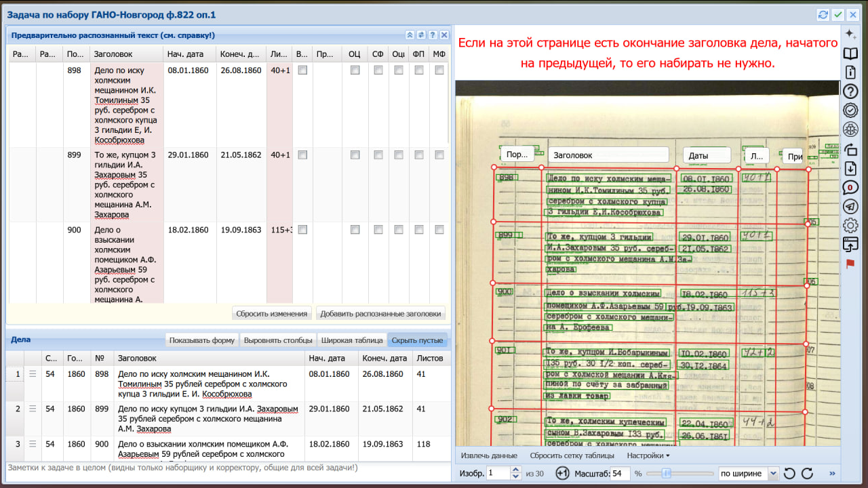The image size is (868, 488).
Task: Open the Настройки dropdown menu
Action: point(648,455)
